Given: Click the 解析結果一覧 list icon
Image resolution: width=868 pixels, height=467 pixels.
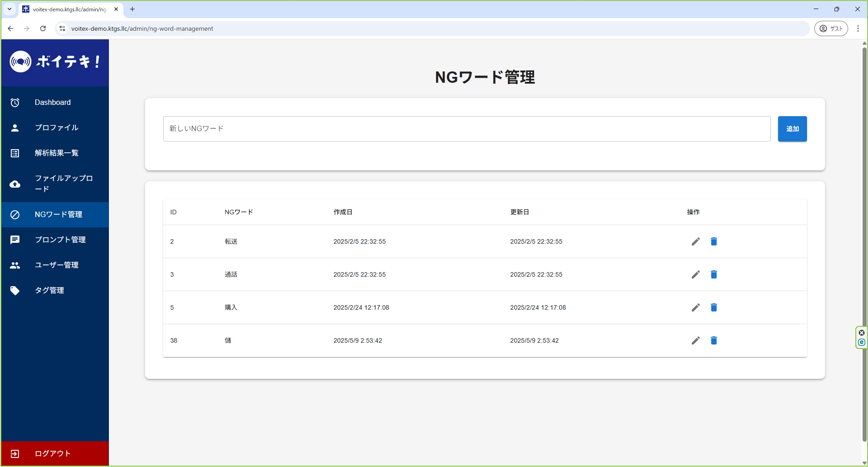Looking at the screenshot, I should point(15,153).
